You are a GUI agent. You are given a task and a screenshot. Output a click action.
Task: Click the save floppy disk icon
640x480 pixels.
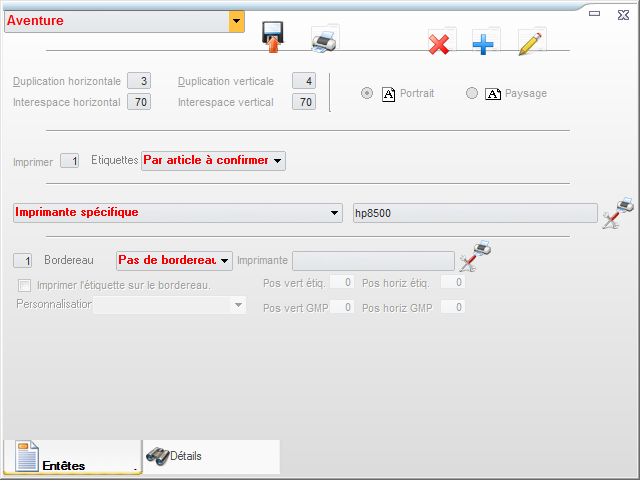tap(272, 37)
